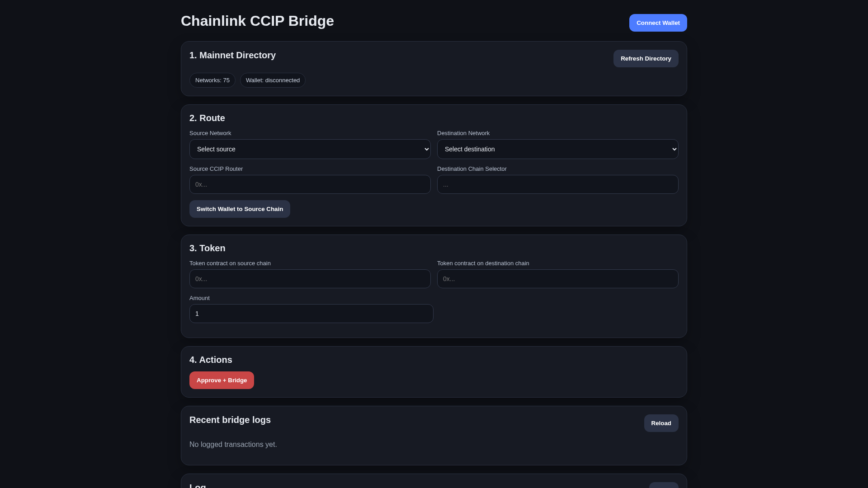Image resolution: width=868 pixels, height=488 pixels.
Task: Click the "1. Mainnet Directory" heading
Action: click(232, 56)
